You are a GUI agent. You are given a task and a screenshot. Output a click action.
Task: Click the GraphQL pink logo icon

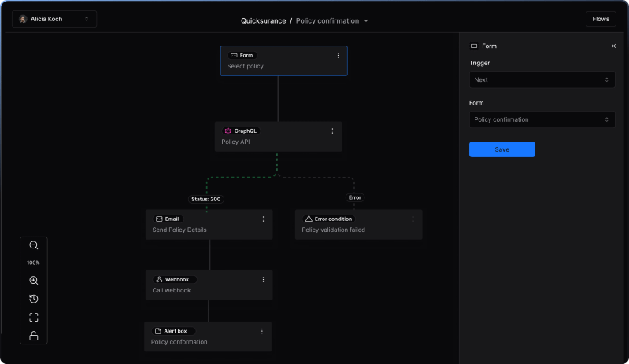(x=228, y=131)
